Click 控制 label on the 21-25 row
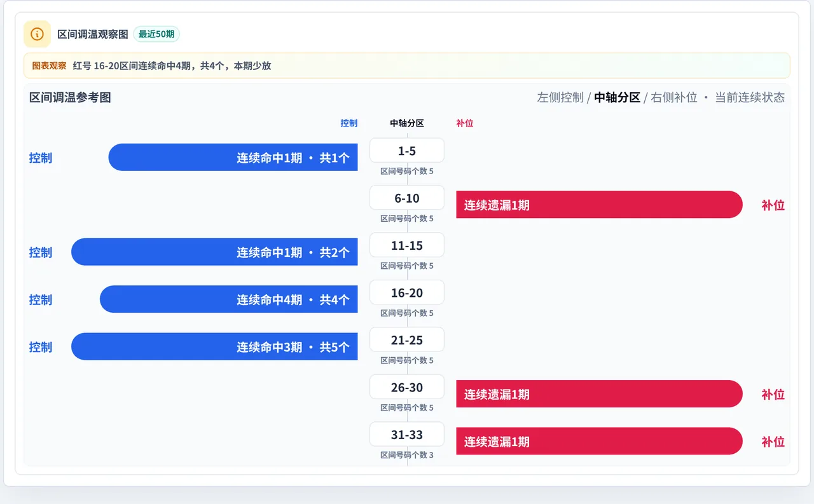 41,347
